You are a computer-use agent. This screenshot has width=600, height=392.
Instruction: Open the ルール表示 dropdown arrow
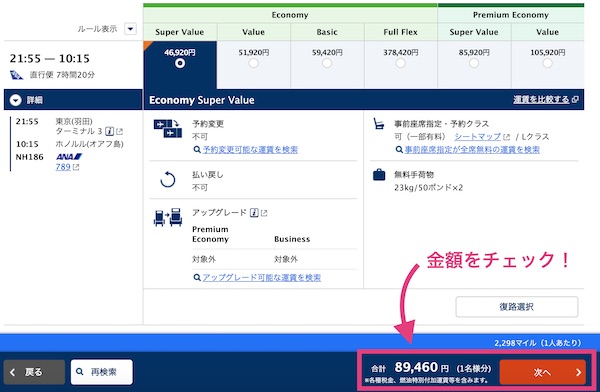coord(130,29)
